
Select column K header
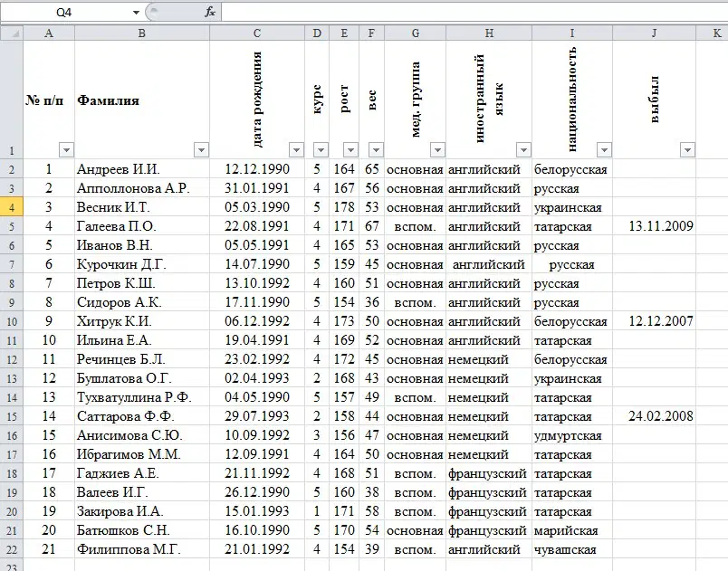[713, 33]
